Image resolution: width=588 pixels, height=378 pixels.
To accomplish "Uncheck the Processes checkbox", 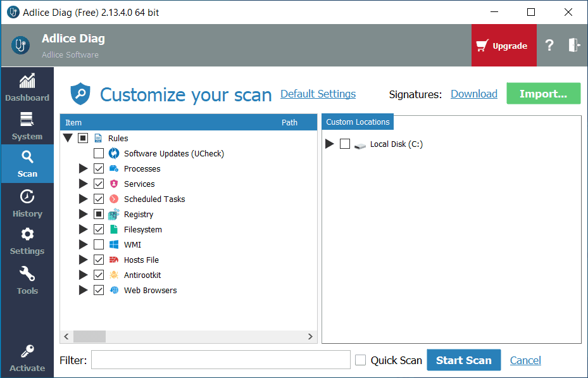I will 99,169.
